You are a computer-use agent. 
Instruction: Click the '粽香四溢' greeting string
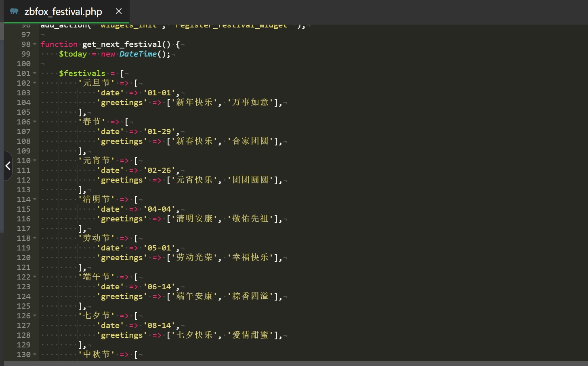point(250,296)
